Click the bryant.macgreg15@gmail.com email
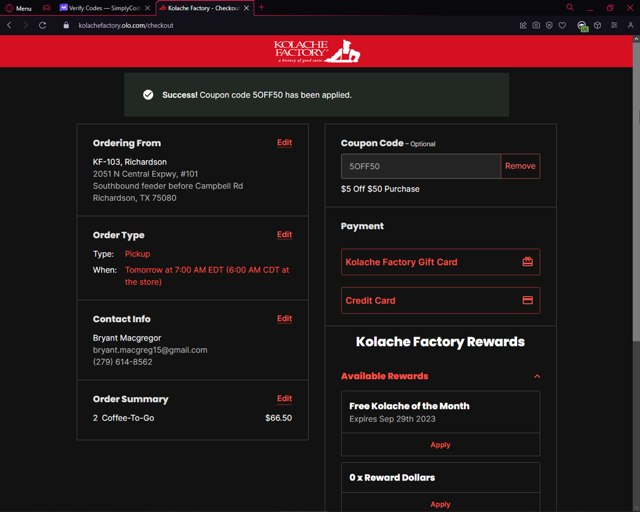The height and width of the screenshot is (512, 640). [x=150, y=350]
